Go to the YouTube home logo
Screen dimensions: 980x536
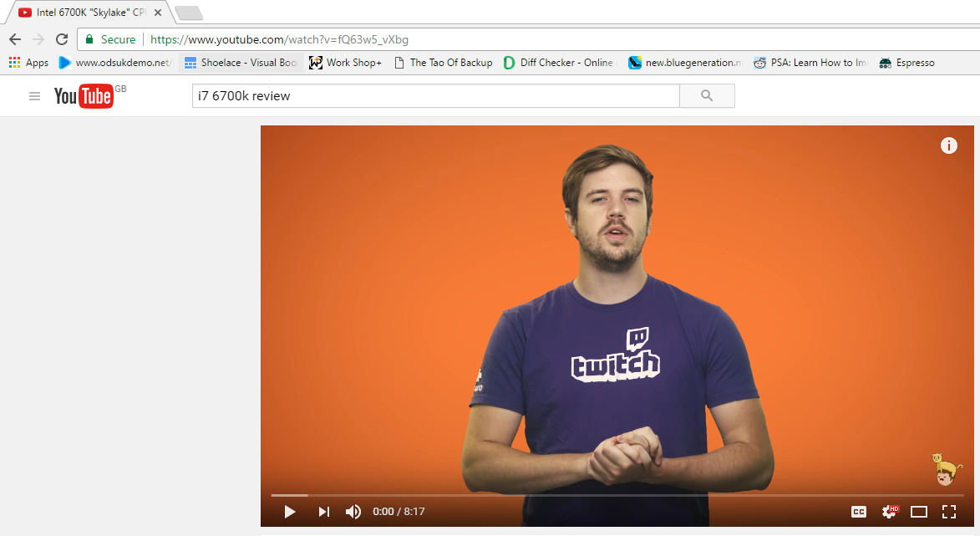[x=84, y=96]
